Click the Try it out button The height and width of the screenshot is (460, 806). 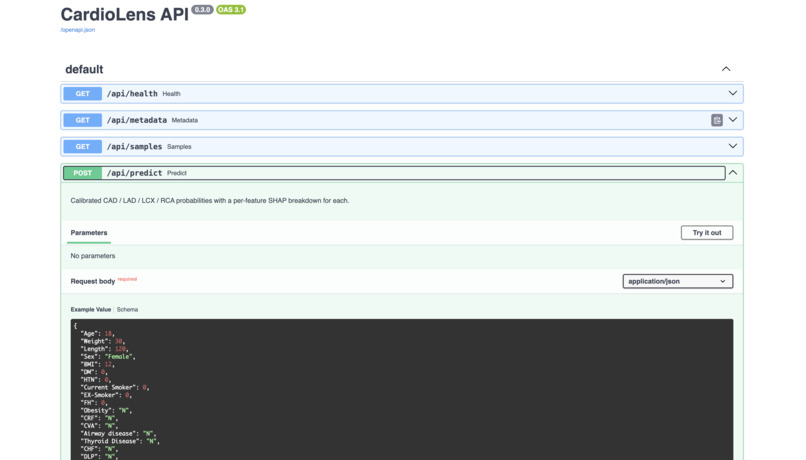(x=707, y=233)
